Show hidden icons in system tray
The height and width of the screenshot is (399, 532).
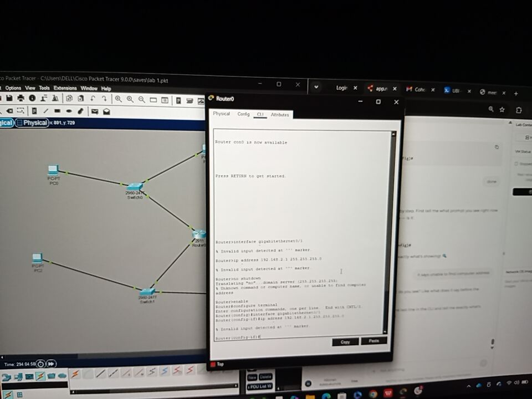[469, 386]
